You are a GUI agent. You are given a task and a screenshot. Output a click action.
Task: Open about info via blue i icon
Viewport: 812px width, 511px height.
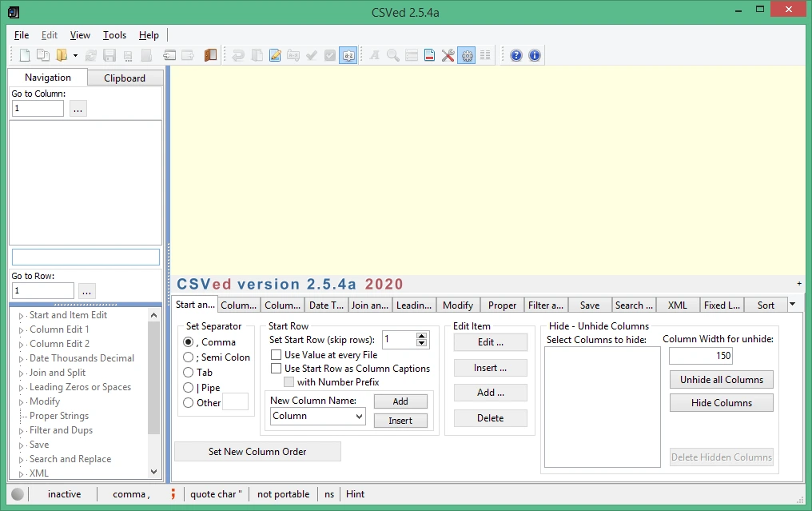pyautogui.click(x=535, y=55)
